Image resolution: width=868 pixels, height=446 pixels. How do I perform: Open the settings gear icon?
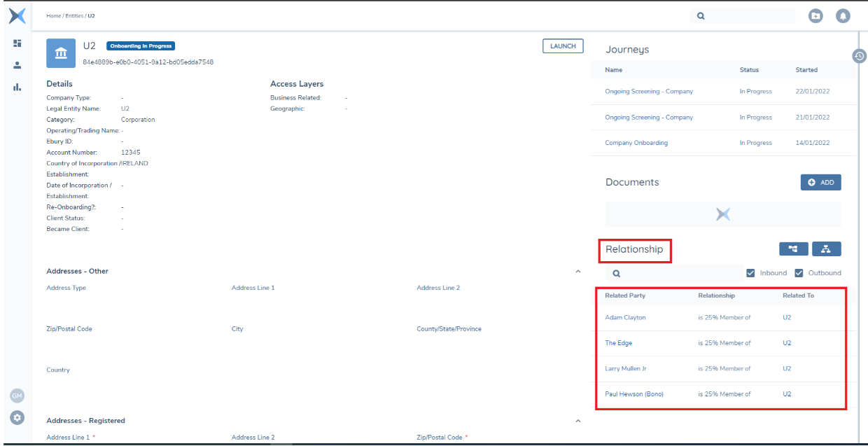(x=17, y=417)
